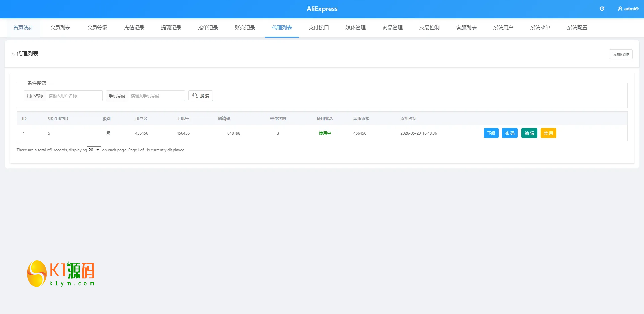Click the 添加时间 column header
The width and height of the screenshot is (644, 314).
click(408, 119)
